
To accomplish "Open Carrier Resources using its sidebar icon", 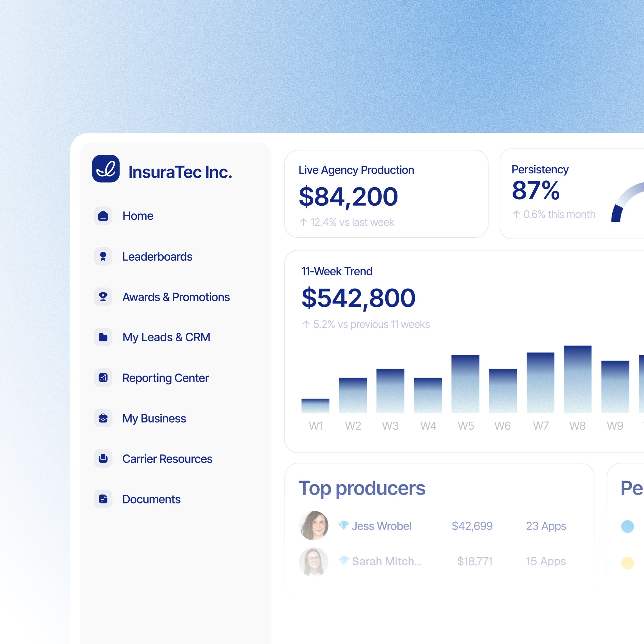I will point(103,459).
